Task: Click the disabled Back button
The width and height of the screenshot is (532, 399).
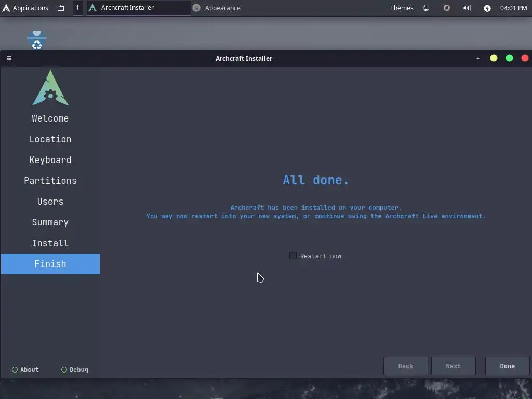Action: (405, 366)
